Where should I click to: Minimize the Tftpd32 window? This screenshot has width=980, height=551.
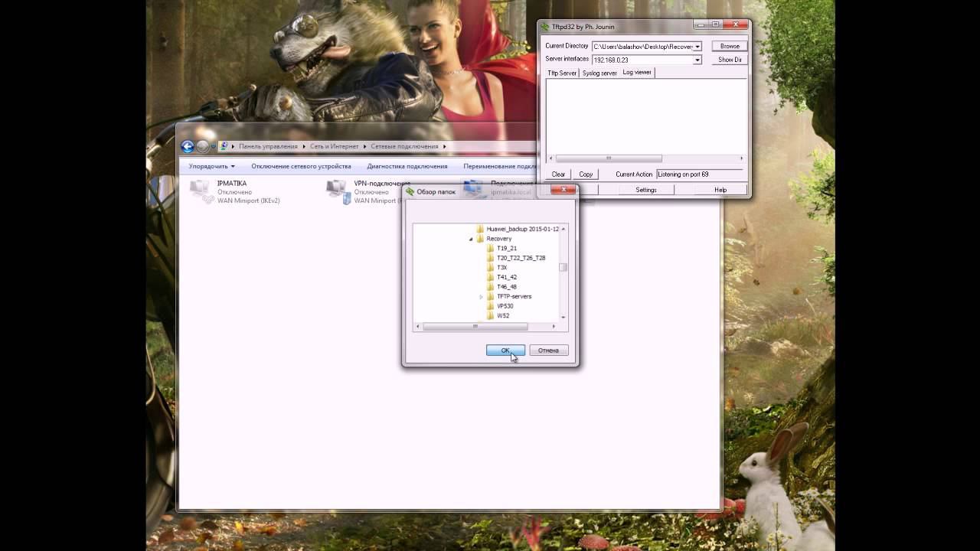pyautogui.click(x=701, y=24)
